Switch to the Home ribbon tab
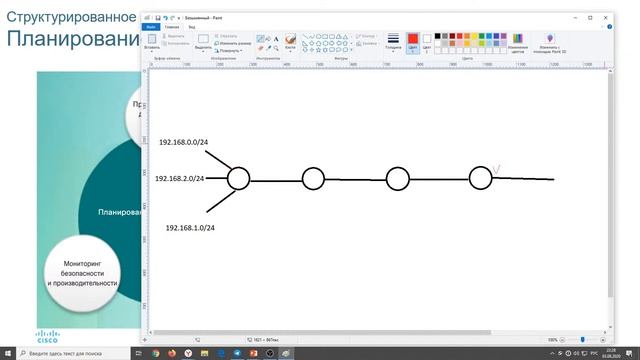 (172, 27)
